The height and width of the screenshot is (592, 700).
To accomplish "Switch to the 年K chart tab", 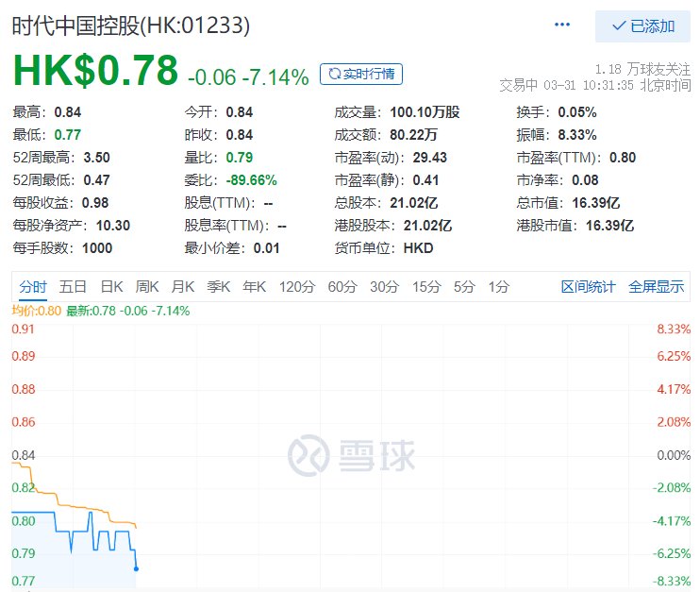I will pos(255,286).
